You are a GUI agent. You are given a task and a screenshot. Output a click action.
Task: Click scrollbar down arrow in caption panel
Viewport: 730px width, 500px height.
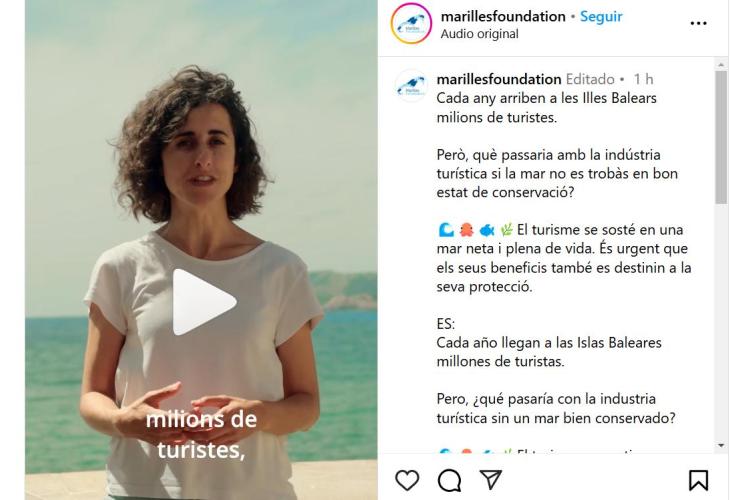(x=721, y=446)
